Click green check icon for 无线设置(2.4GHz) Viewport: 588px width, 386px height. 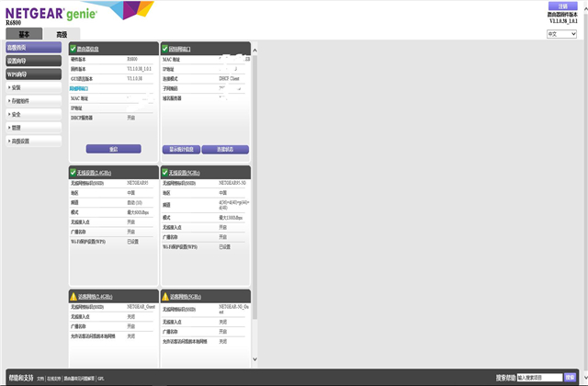point(73,172)
